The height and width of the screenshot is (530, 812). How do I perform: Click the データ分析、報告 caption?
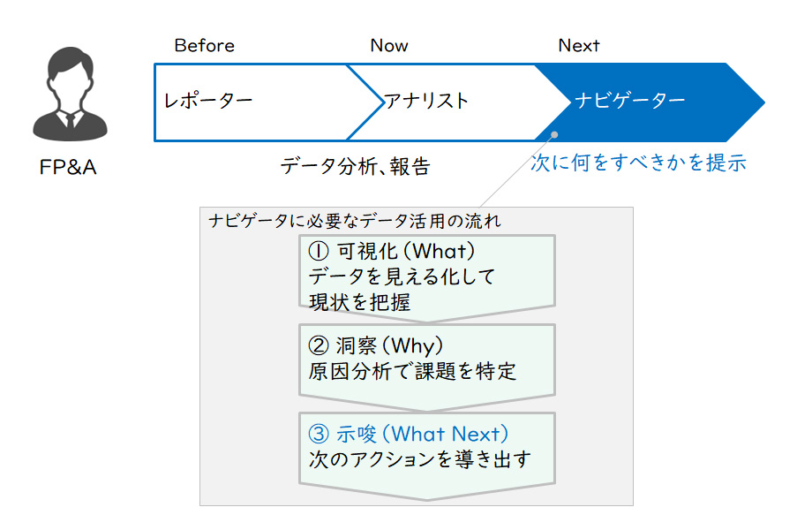coord(355,166)
